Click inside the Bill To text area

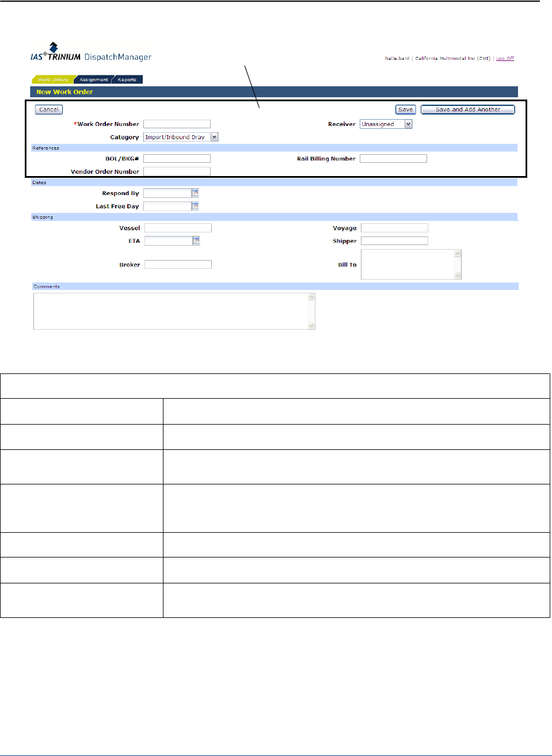(x=408, y=265)
